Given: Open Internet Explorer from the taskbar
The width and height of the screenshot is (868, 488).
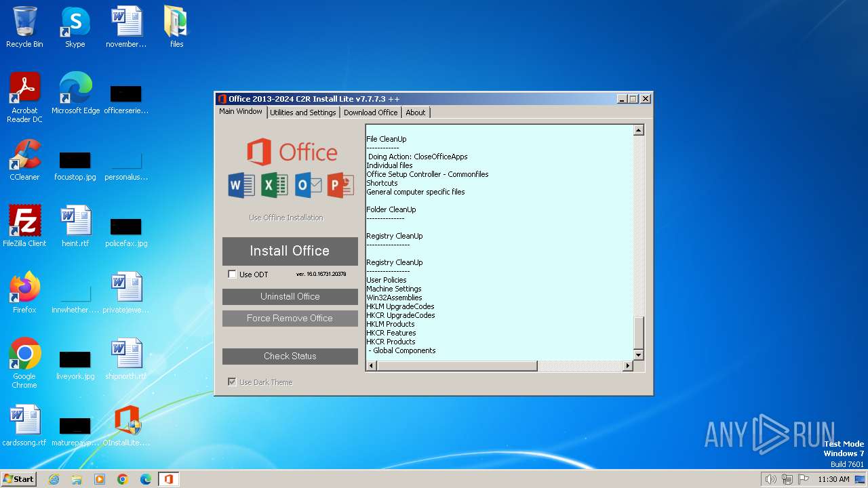Looking at the screenshot, I should 54,479.
